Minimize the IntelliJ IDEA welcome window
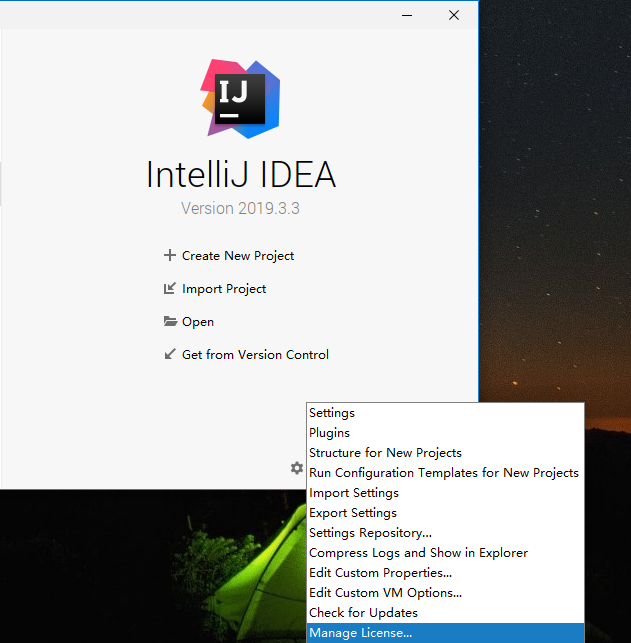631x643 pixels. point(407,15)
